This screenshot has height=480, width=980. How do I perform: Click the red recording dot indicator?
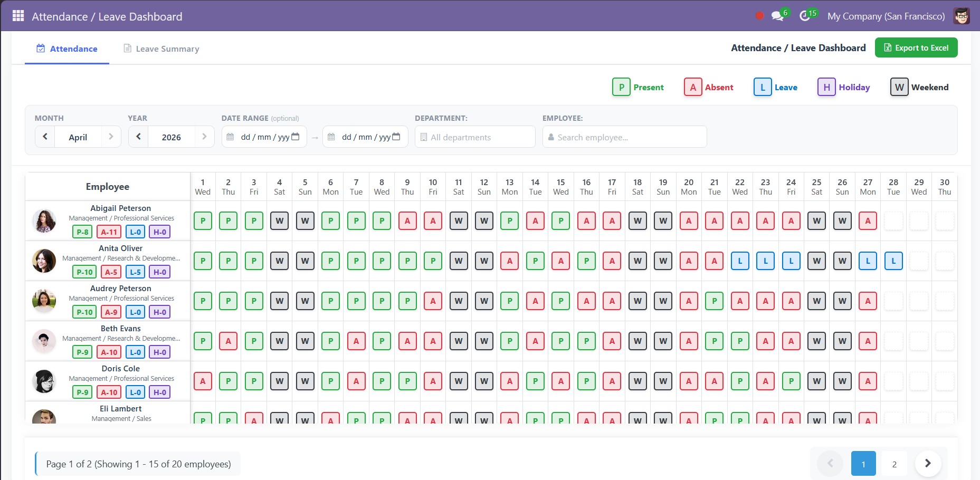click(x=759, y=16)
